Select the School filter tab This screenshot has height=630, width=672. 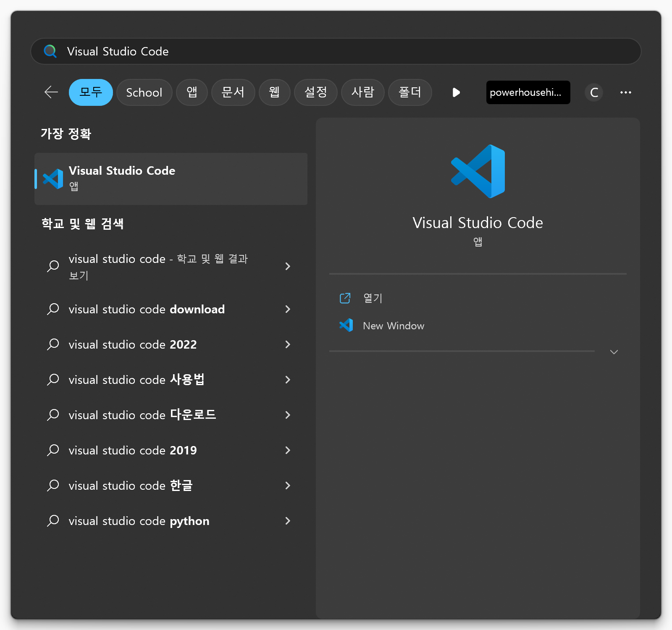click(144, 92)
